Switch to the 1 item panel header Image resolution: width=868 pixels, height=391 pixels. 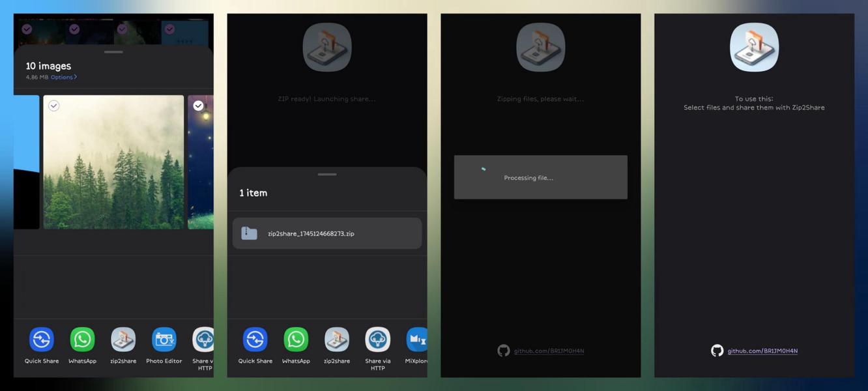pos(253,192)
